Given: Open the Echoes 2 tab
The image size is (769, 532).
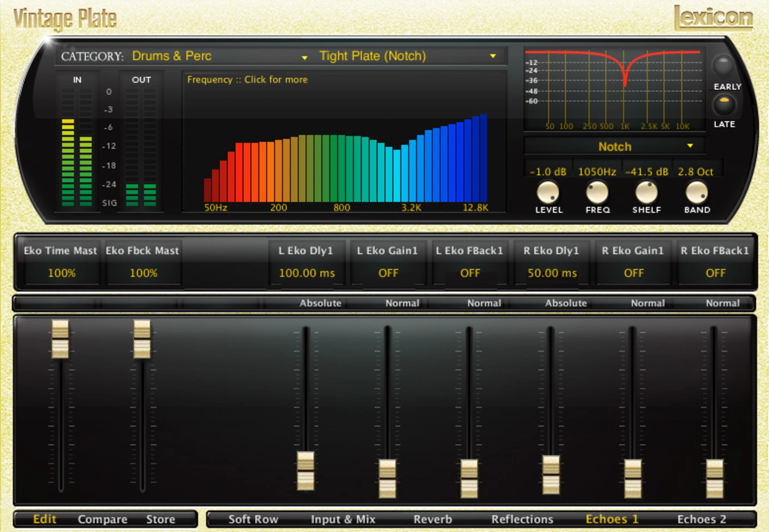Looking at the screenshot, I should 701,519.
